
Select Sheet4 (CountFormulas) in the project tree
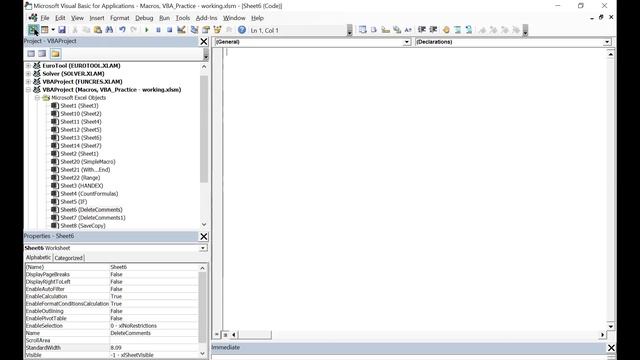(89, 194)
